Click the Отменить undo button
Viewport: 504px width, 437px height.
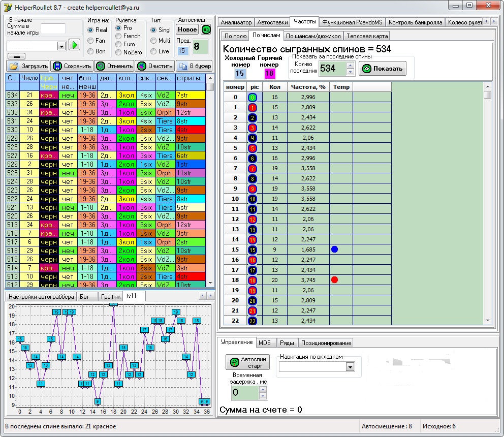pyautogui.click(x=114, y=66)
